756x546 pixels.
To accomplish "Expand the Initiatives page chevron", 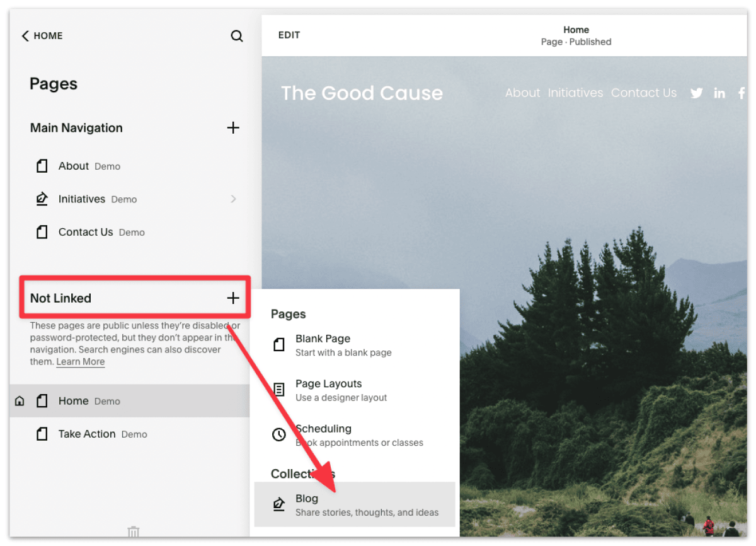I will point(234,199).
